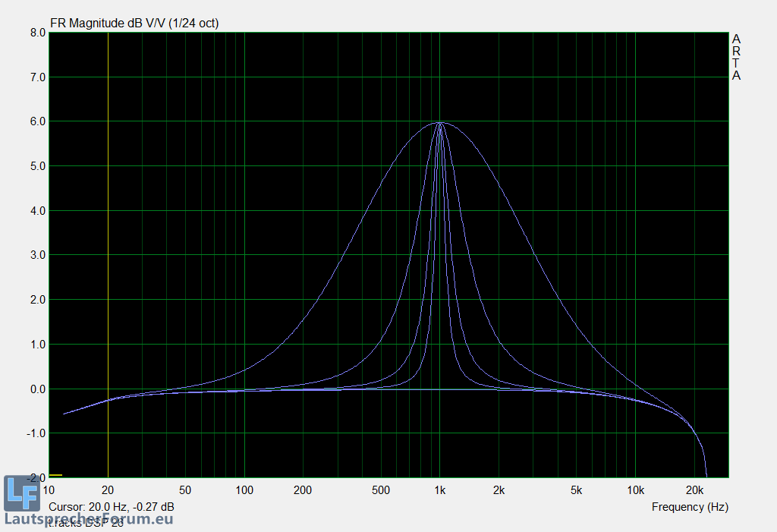Click the 5k frequency axis label
Viewport: 777px width, 532px height.
577,490
